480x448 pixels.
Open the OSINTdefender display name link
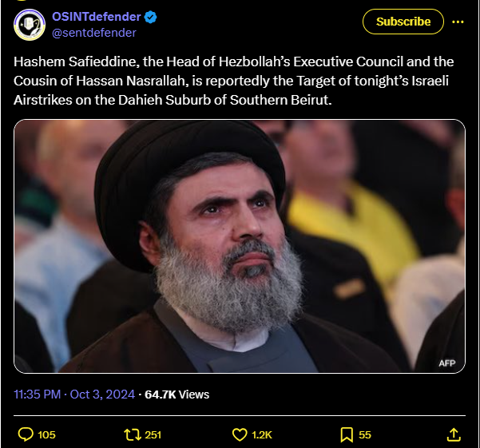[96, 17]
